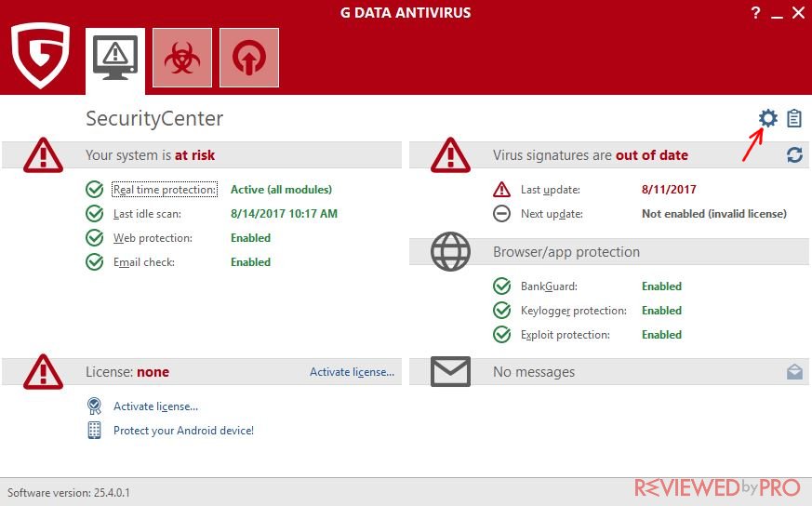Open Protect your Android device link
This screenshot has width=812, height=506.
(x=184, y=431)
